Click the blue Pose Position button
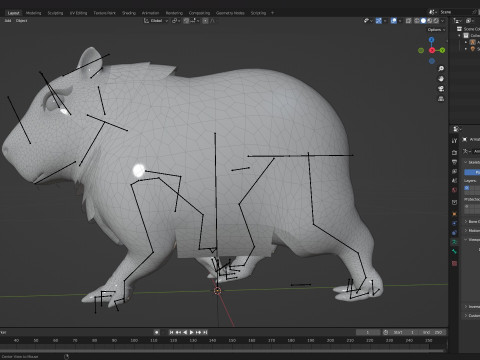Screen dimensions: 480x360 472,172
